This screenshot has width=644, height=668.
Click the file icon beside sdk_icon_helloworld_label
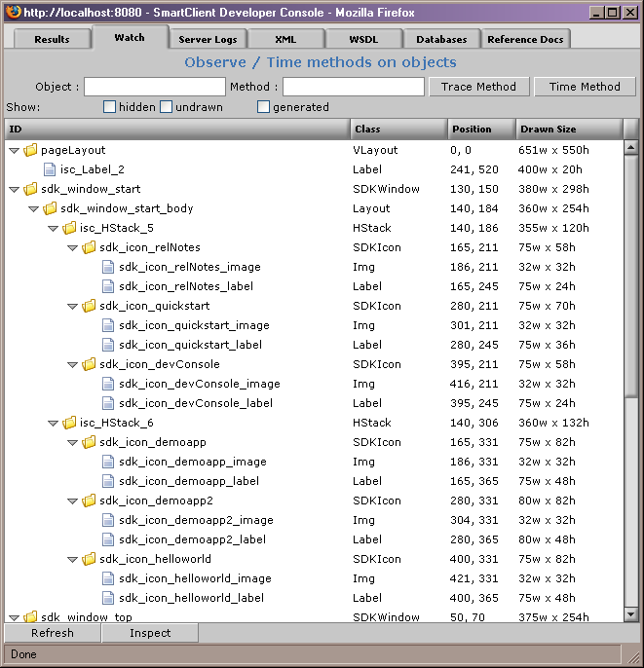(x=108, y=598)
